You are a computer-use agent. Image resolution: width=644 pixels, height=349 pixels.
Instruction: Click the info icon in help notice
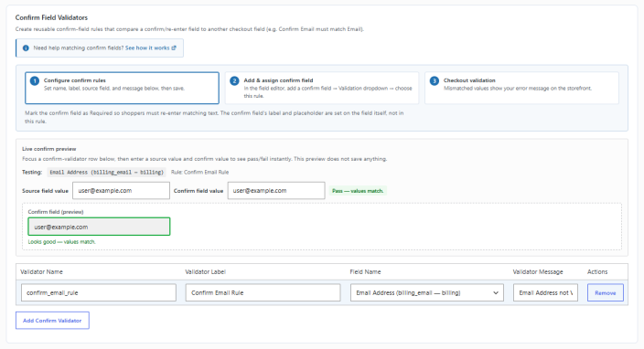pyautogui.click(x=26, y=48)
